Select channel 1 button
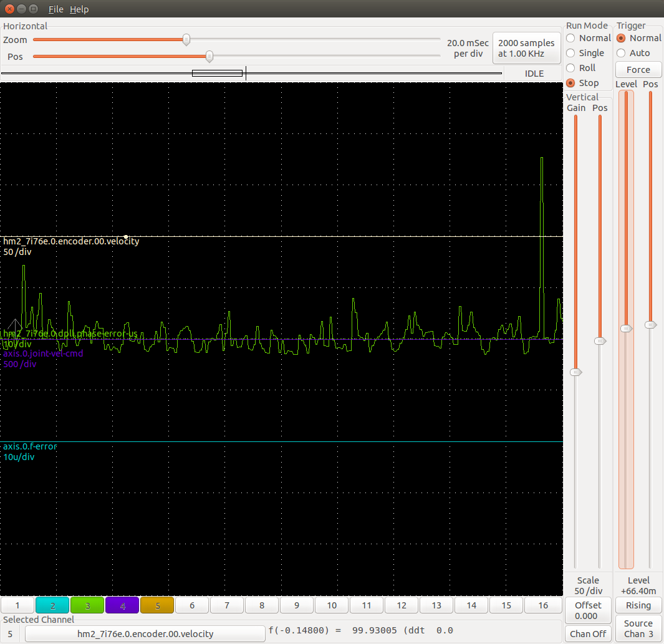Image resolution: width=664 pixels, height=644 pixels. tap(17, 605)
